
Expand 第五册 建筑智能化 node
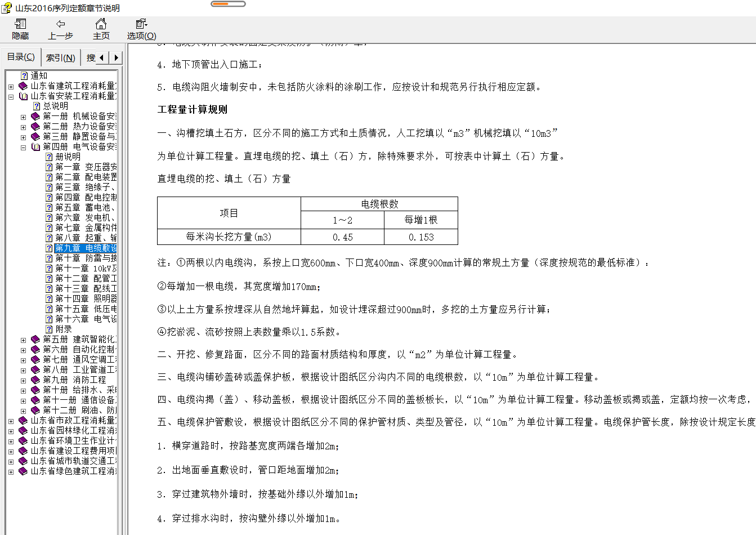(23, 340)
